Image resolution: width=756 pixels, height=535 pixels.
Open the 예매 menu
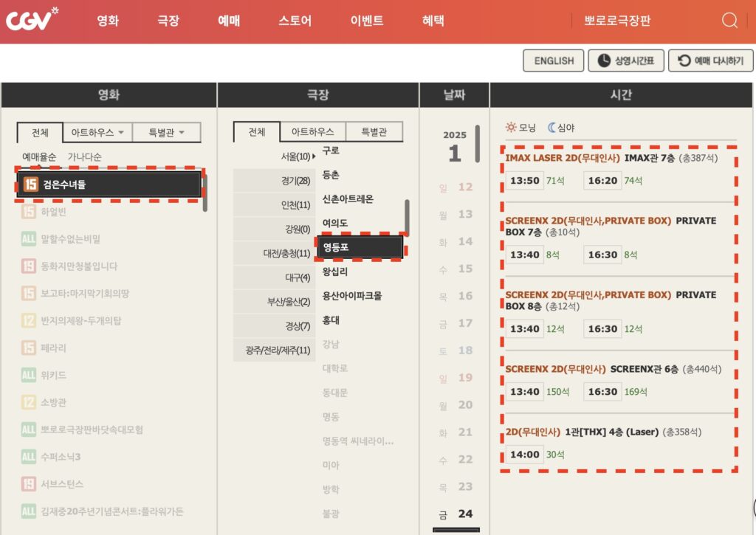click(x=229, y=21)
